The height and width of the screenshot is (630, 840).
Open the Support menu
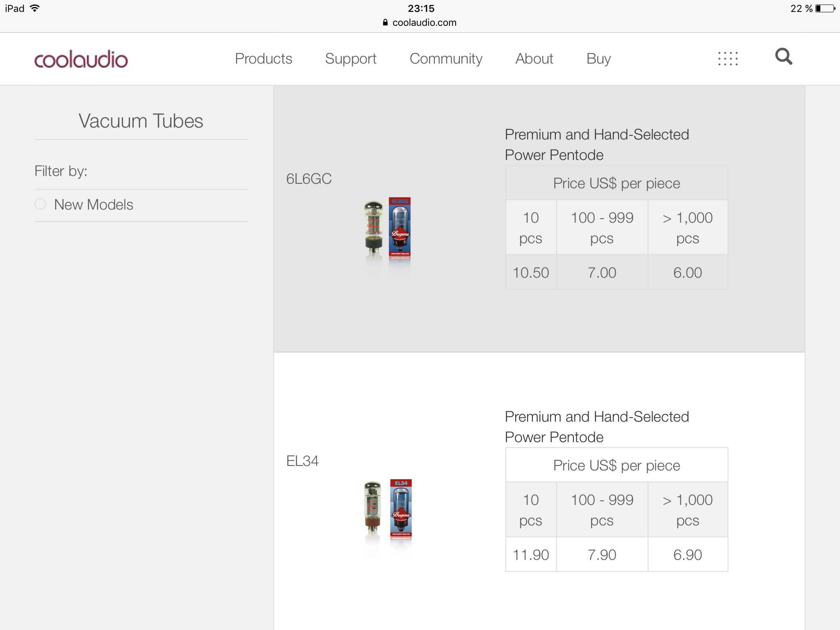(x=351, y=59)
